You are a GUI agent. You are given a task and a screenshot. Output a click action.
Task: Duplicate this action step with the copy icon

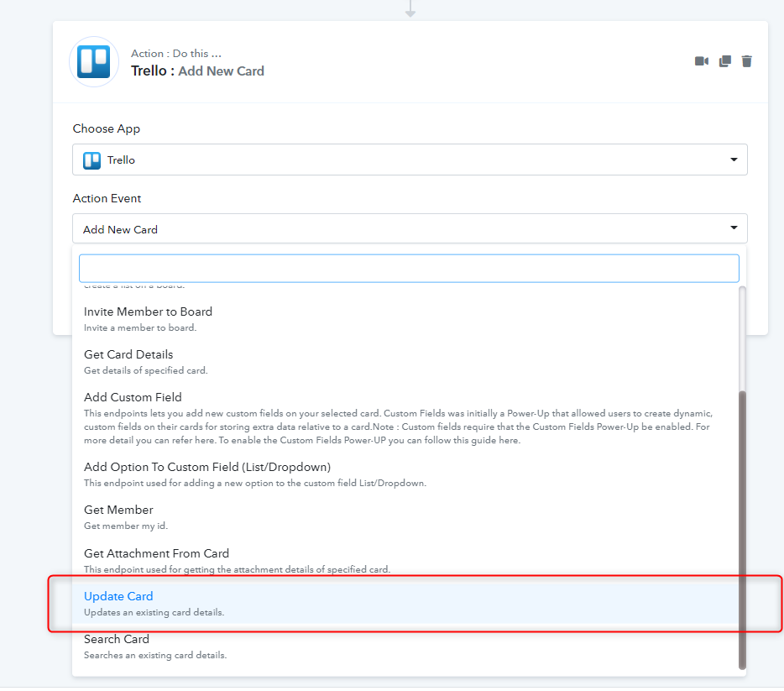pyautogui.click(x=724, y=61)
